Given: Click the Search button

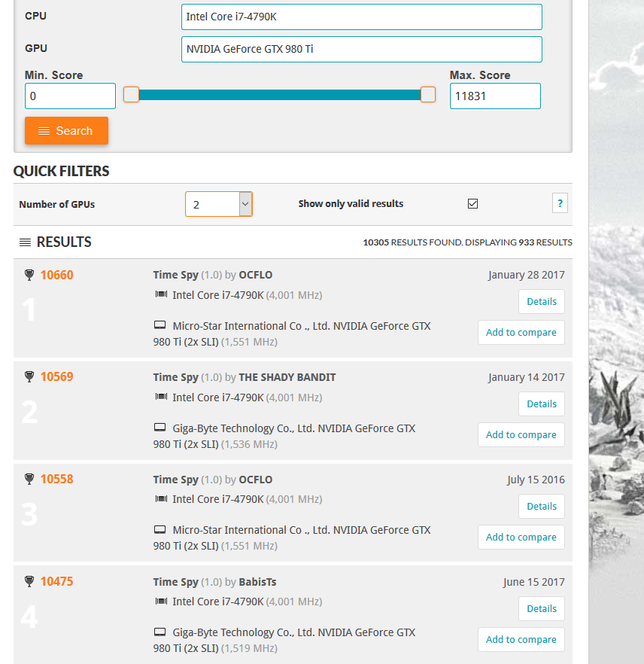Looking at the screenshot, I should click(x=66, y=131).
